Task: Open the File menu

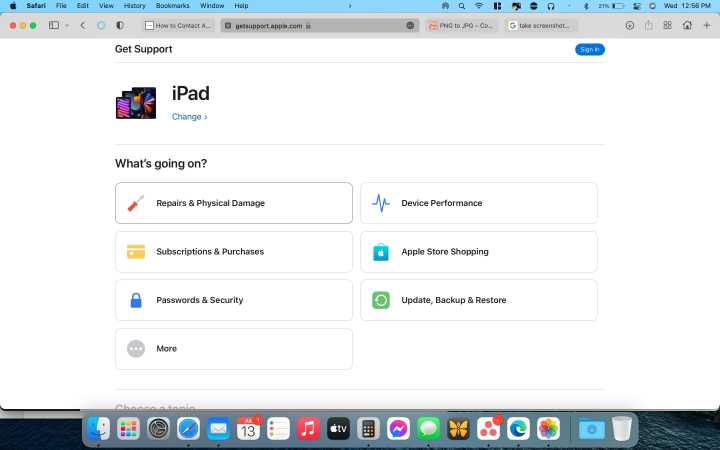Action: 61,6
